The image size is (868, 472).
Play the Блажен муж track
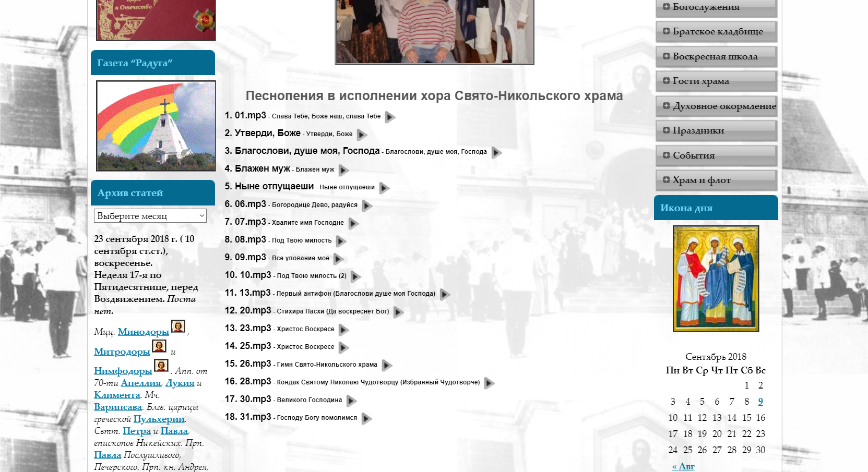click(343, 170)
